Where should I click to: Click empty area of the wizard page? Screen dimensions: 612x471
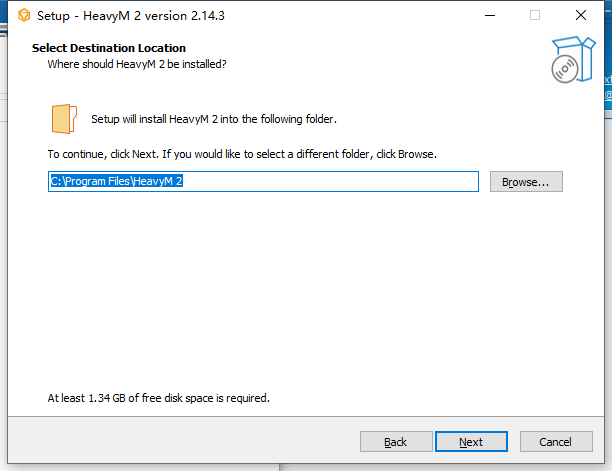click(300, 300)
